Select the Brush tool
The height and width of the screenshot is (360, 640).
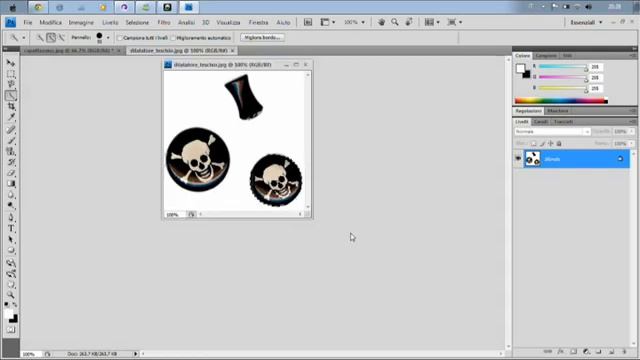(x=11, y=141)
